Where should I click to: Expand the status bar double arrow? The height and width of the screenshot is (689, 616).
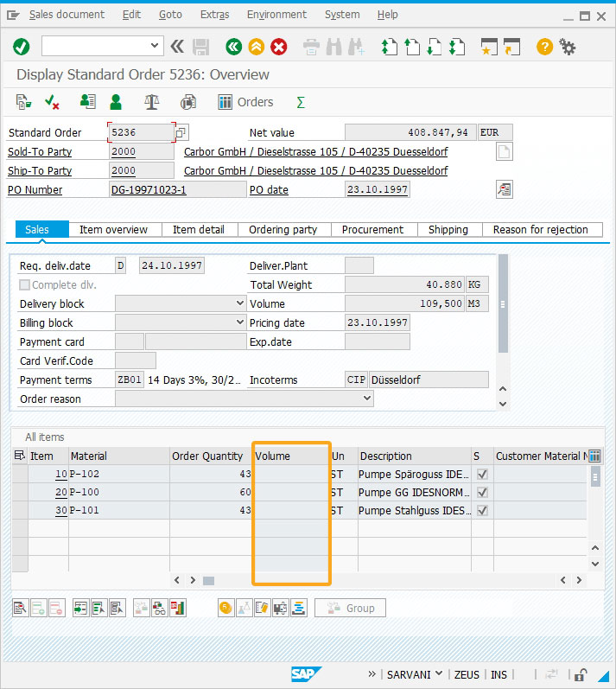point(372,674)
